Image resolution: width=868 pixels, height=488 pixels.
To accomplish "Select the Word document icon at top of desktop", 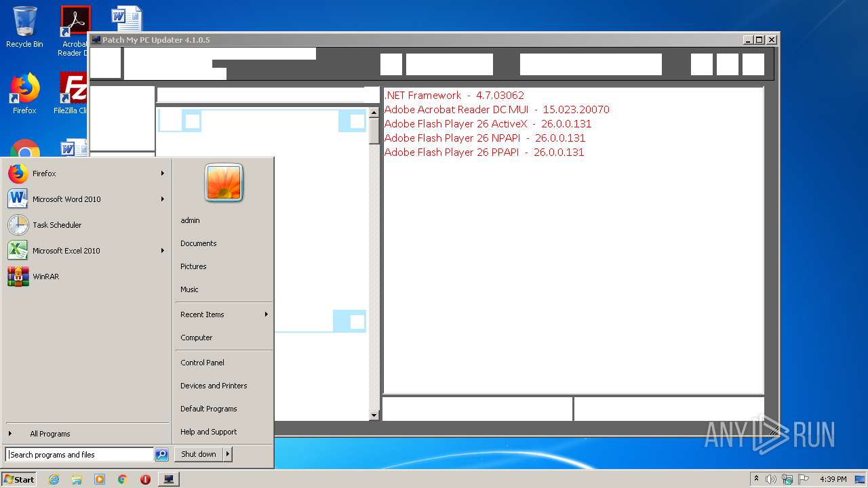I will (x=127, y=18).
